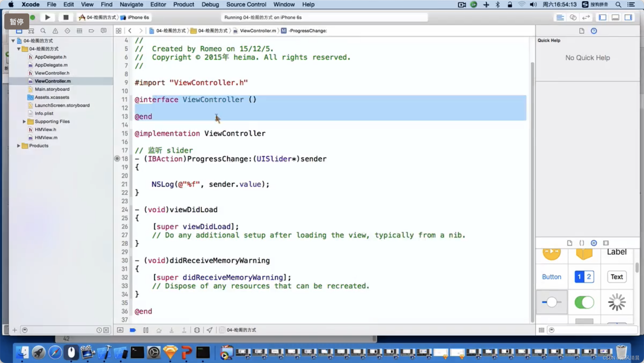
Task: Click HMView.h in file navigator
Action: pos(45,129)
